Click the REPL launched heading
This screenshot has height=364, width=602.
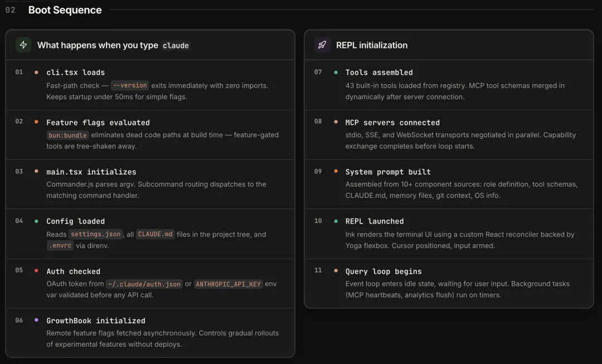pos(374,221)
